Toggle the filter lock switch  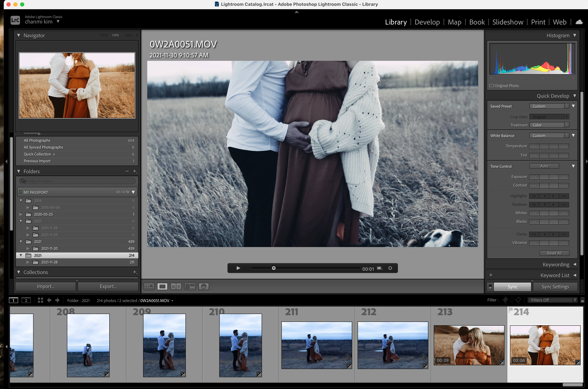click(583, 300)
